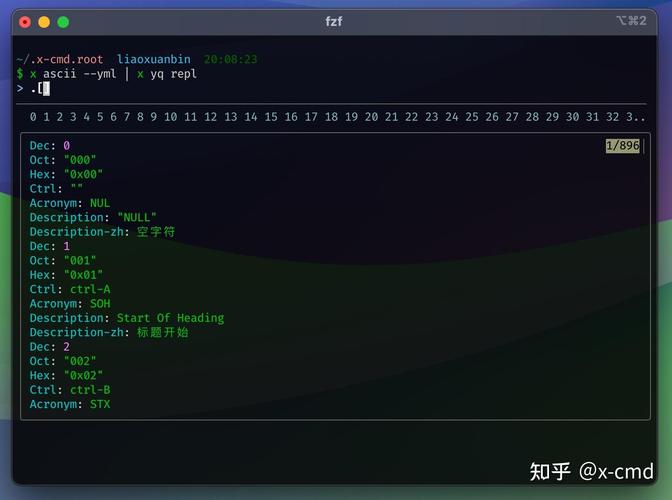
Task: Click the "Ctrl: ctrl-A" preview line
Action: [70, 289]
